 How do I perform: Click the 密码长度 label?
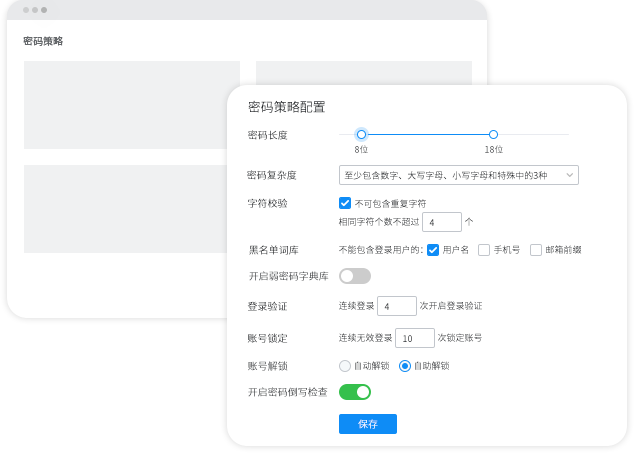267,135
